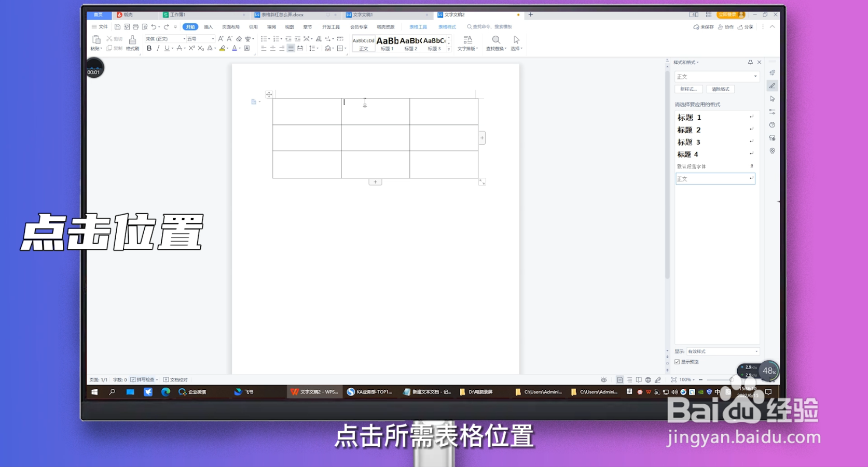Click the Undo arrow icon
This screenshot has width=868, height=467.
point(154,27)
